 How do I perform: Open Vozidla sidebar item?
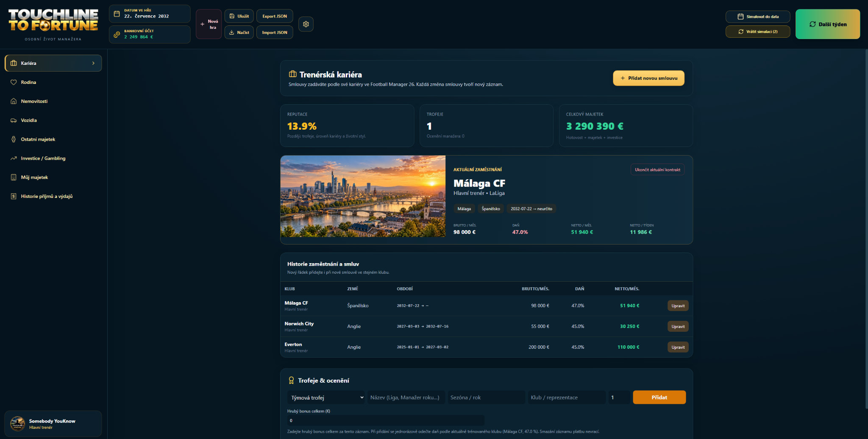tap(53, 120)
